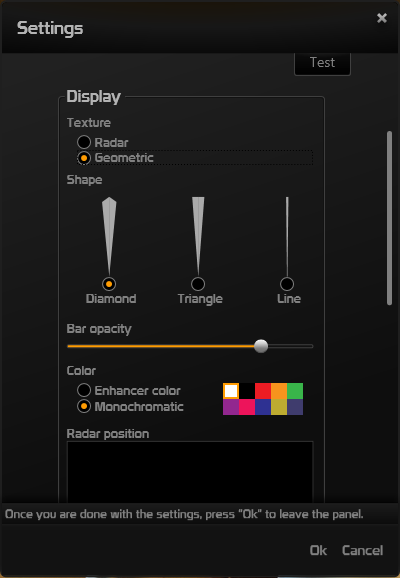This screenshot has height=578, width=400.
Task: Click the Test button
Action: pos(322,63)
